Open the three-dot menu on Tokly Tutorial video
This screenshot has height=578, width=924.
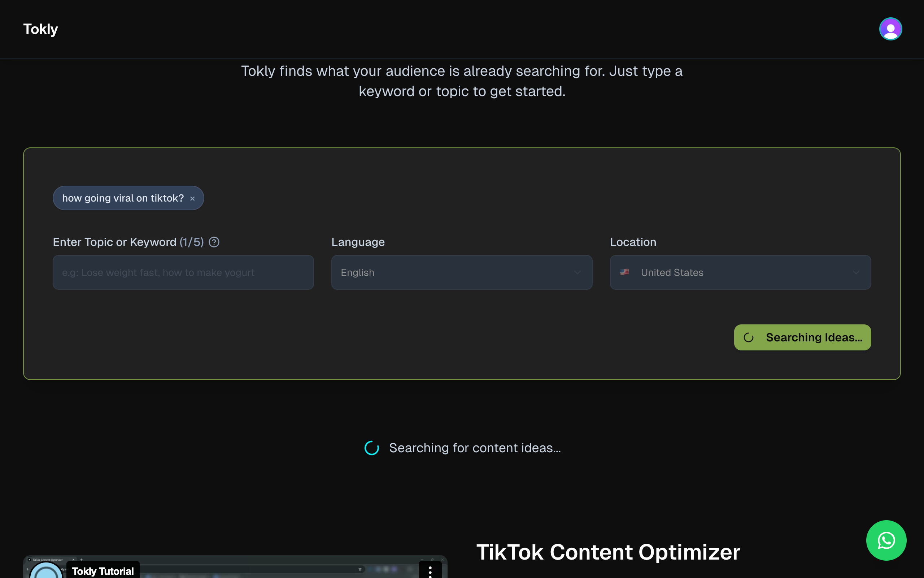click(430, 571)
